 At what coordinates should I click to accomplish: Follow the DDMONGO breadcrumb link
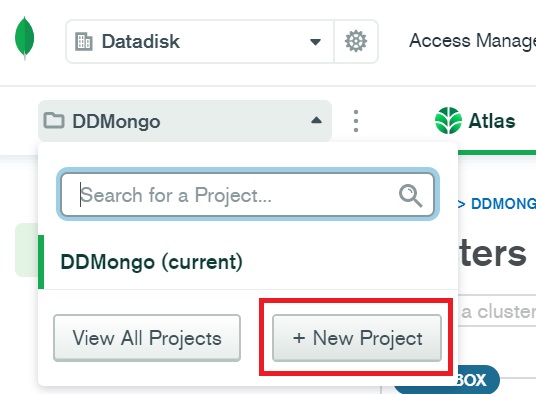(x=503, y=204)
